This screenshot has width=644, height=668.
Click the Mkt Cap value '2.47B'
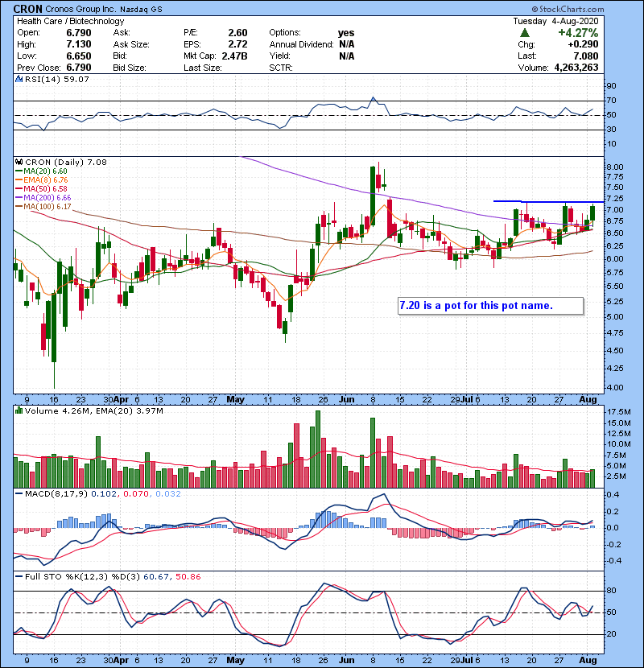[x=235, y=56]
